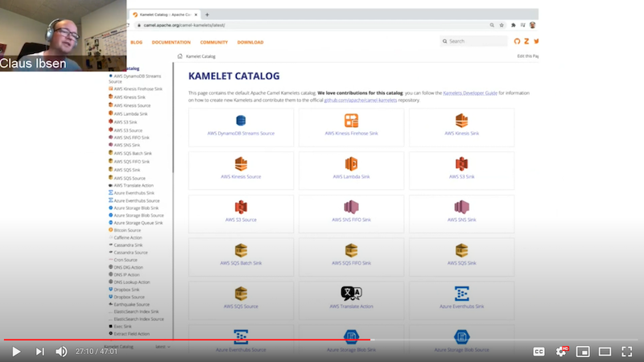Play the video

coord(16,351)
